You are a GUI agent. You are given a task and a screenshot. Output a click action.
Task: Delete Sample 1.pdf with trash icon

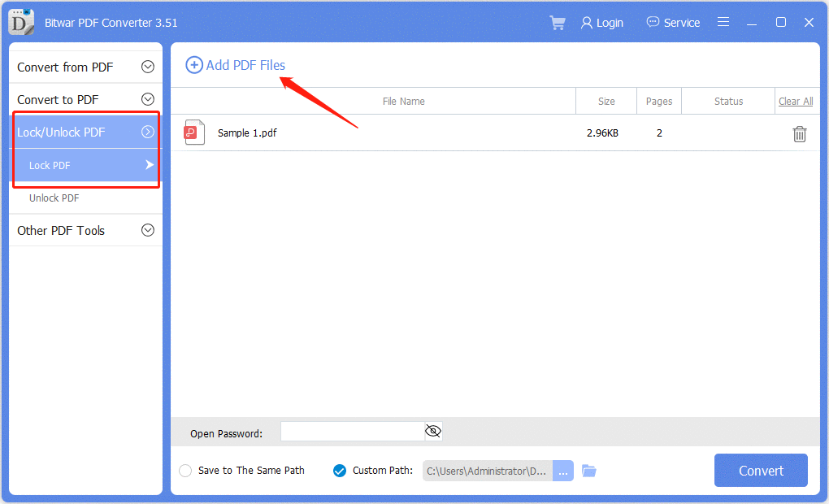pos(800,134)
